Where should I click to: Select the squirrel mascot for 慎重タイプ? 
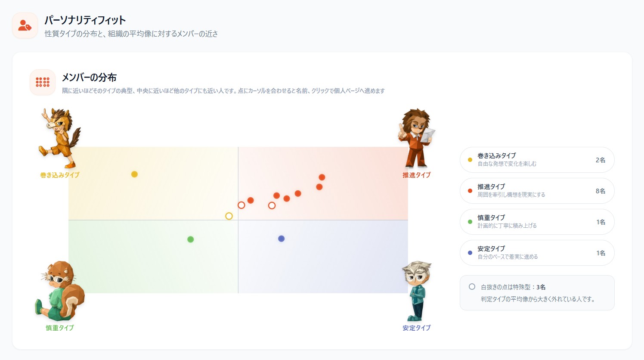click(x=60, y=291)
